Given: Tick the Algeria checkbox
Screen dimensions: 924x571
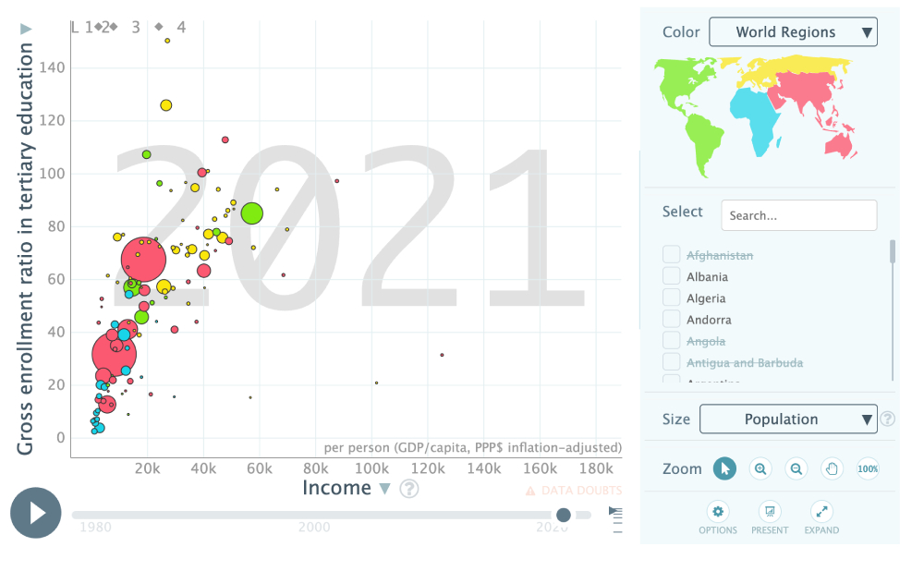Looking at the screenshot, I should [672, 298].
